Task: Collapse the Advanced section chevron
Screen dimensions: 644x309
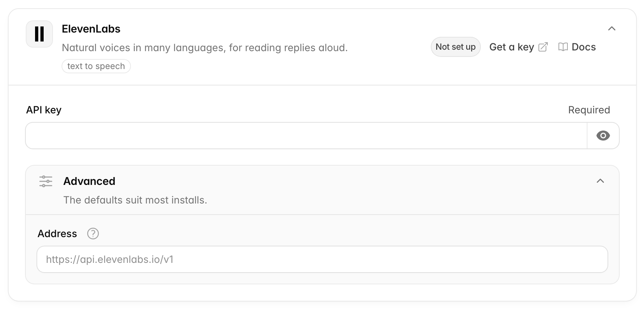Action: [600, 181]
